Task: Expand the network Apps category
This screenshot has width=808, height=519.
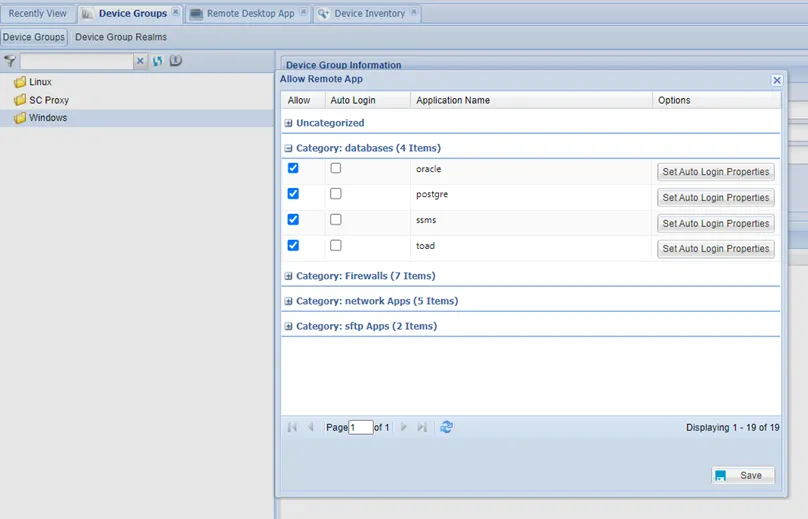Action: pyautogui.click(x=289, y=302)
